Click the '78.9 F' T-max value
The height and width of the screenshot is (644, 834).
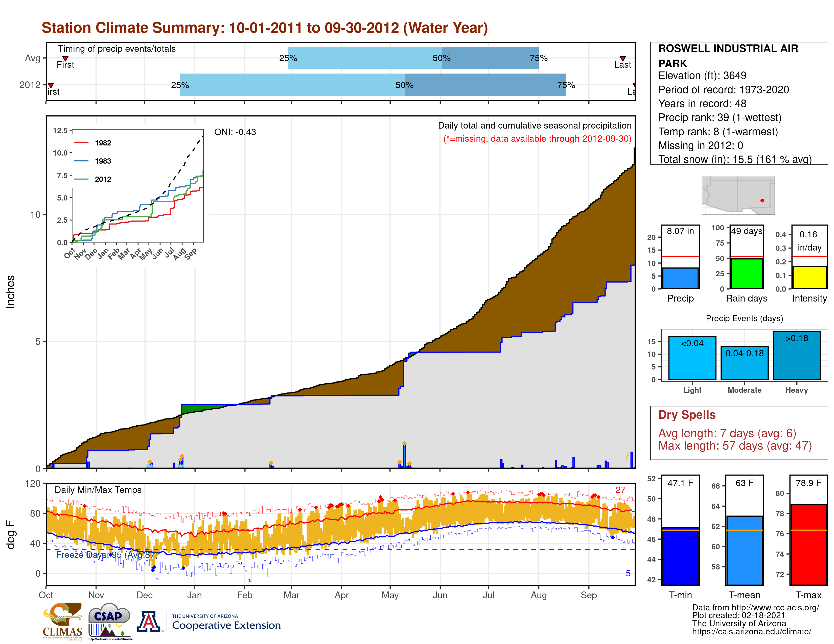(x=809, y=483)
